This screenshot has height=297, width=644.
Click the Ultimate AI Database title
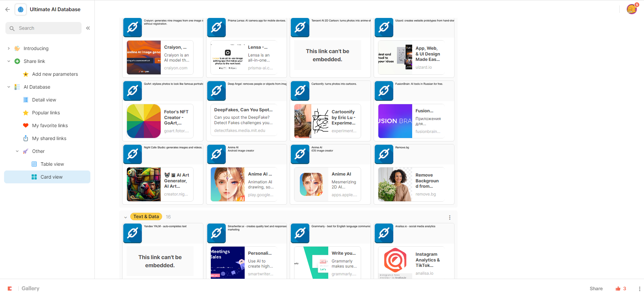tap(55, 9)
